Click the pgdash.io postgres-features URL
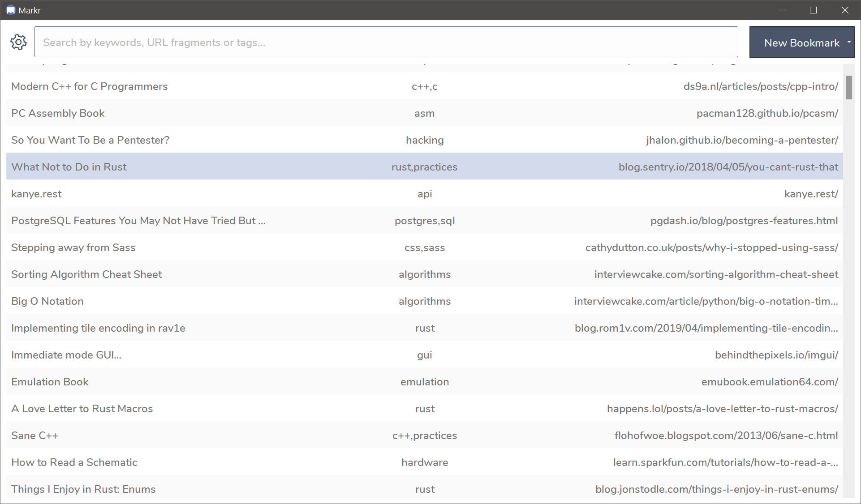The height and width of the screenshot is (504, 861). pyautogui.click(x=744, y=221)
